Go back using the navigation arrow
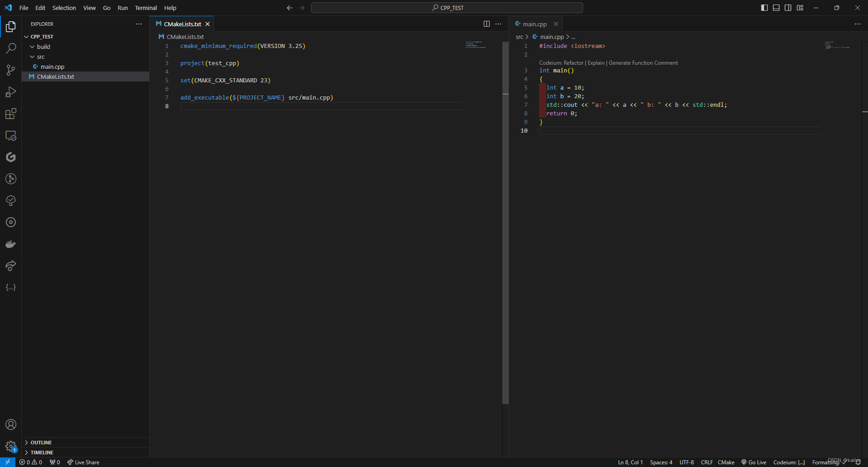Screen dimensions: 868x467 (290, 8)
